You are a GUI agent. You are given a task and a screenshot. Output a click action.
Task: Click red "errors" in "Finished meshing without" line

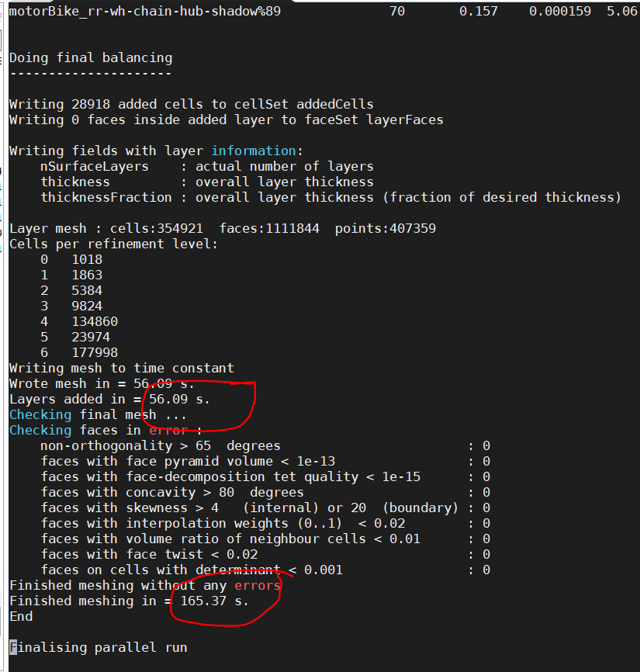pyautogui.click(x=258, y=585)
